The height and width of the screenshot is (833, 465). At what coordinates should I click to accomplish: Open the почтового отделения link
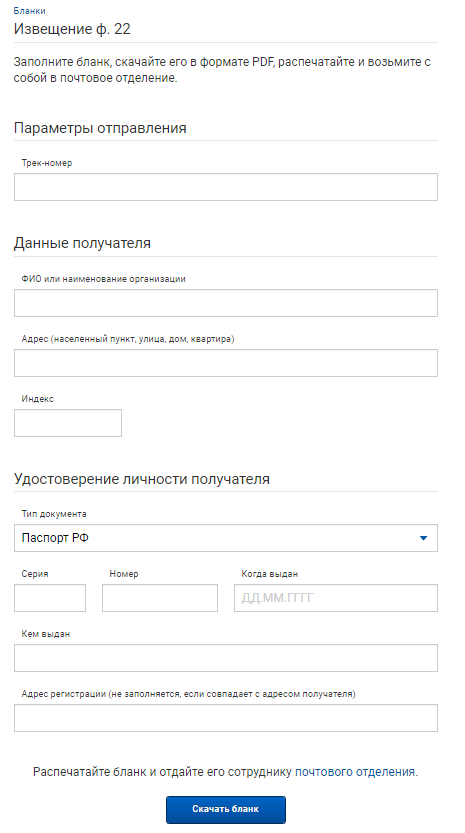pyautogui.click(x=355, y=772)
